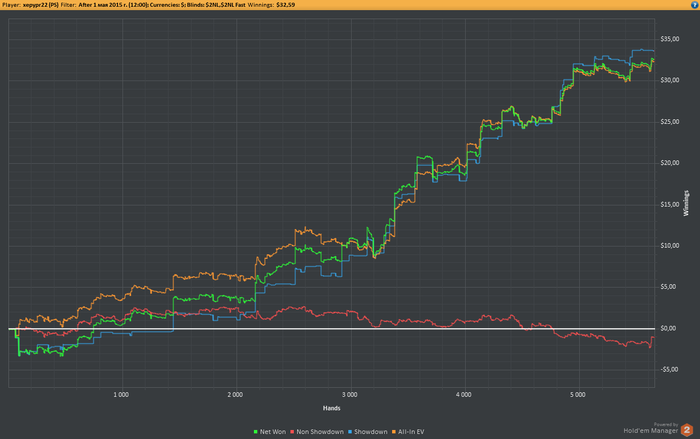The image size is (700, 439).
Task: Click the 3 000 hands axis label
Action: tap(350, 395)
